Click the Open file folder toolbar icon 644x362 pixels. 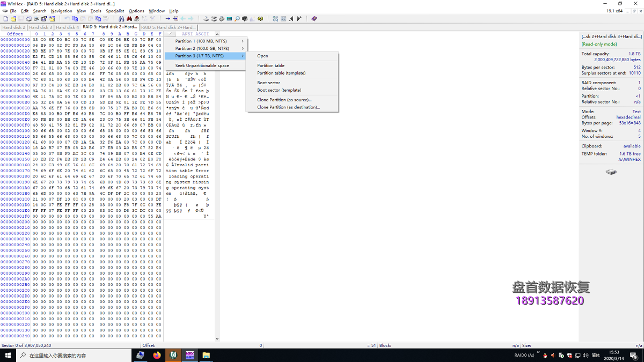pos(13,18)
